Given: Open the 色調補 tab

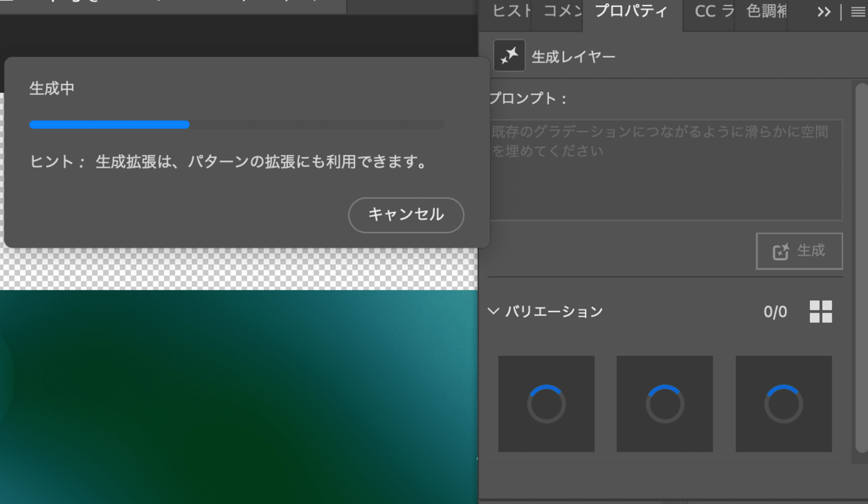Looking at the screenshot, I should tap(766, 11).
